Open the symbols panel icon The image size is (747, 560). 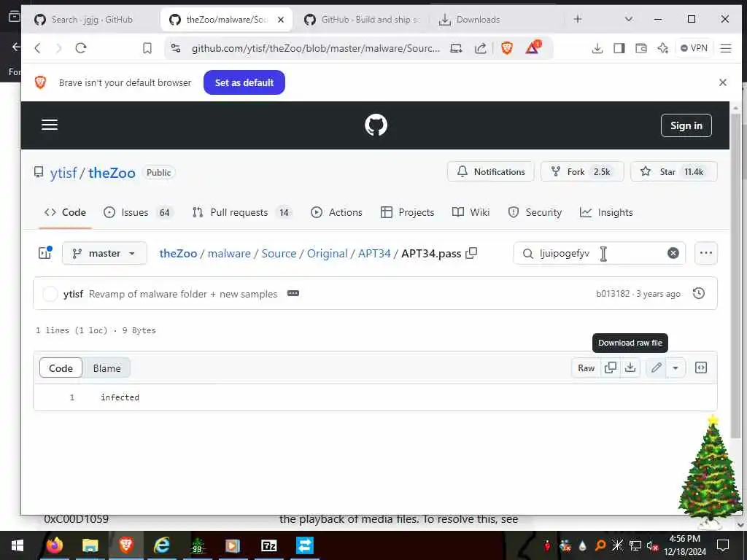[x=700, y=367]
